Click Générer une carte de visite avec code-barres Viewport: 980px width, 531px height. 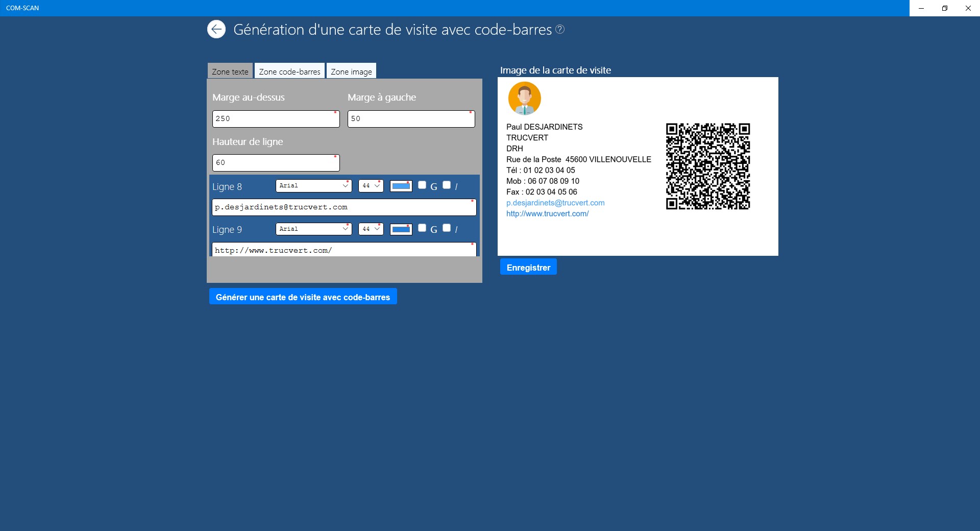click(x=303, y=297)
